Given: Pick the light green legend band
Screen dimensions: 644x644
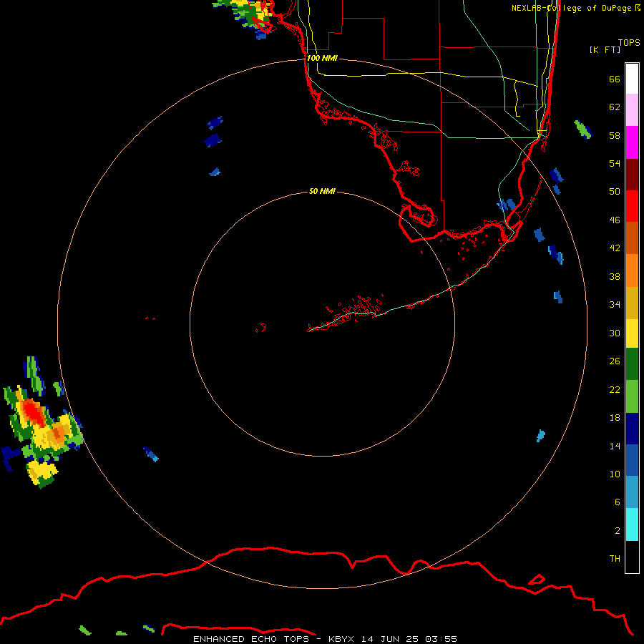Looking at the screenshot, I should (x=632, y=396).
